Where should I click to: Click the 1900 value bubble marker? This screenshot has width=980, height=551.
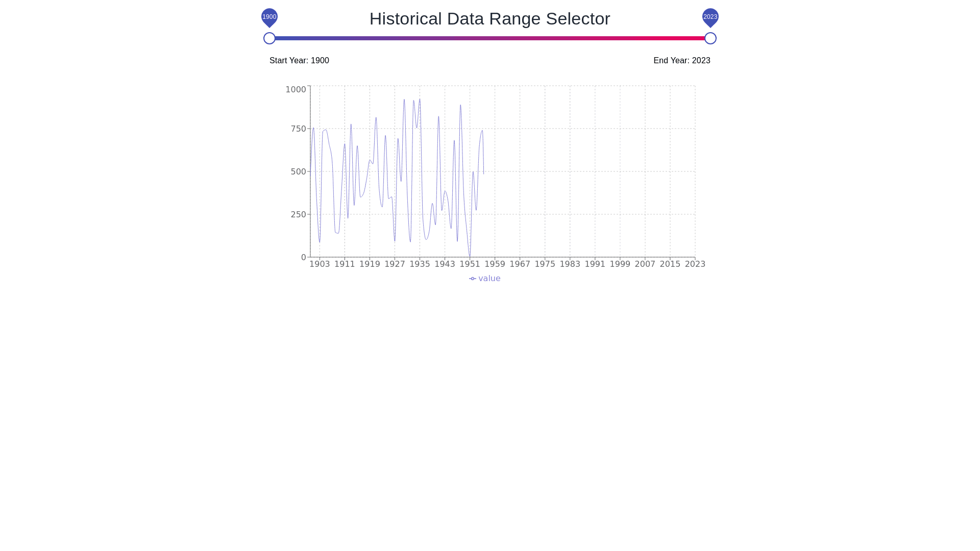(x=269, y=17)
